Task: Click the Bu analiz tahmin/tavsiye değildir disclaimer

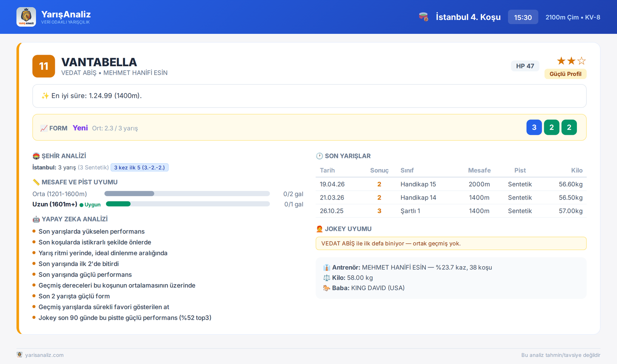Action: [561, 355]
